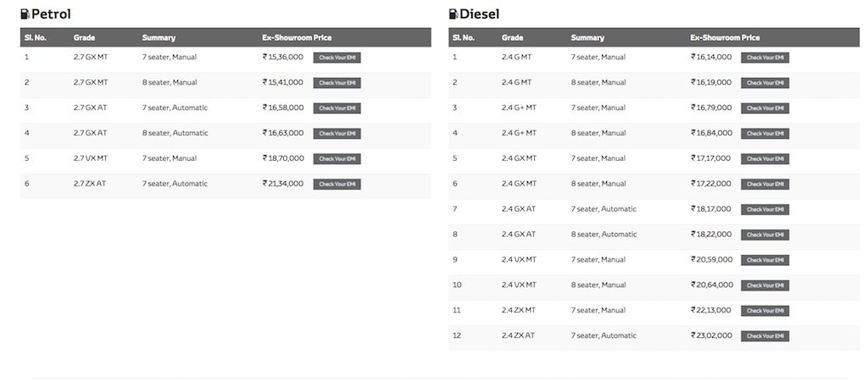
Task: Check EMI for Diesel 2.4 GX AT 7 seater
Action: (x=765, y=209)
